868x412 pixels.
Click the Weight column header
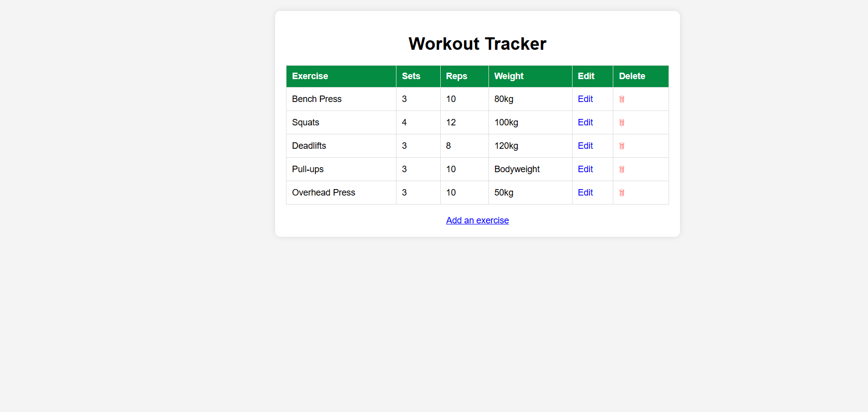pyautogui.click(x=531, y=76)
